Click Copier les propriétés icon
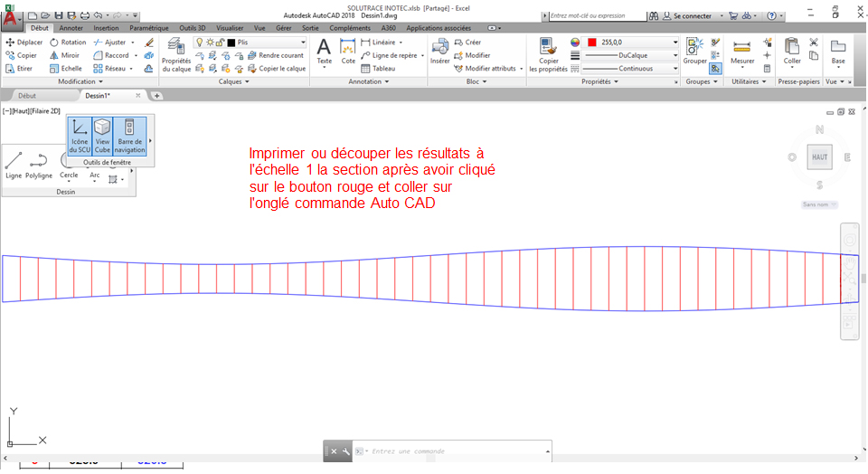868x474 pixels. pyautogui.click(x=548, y=53)
